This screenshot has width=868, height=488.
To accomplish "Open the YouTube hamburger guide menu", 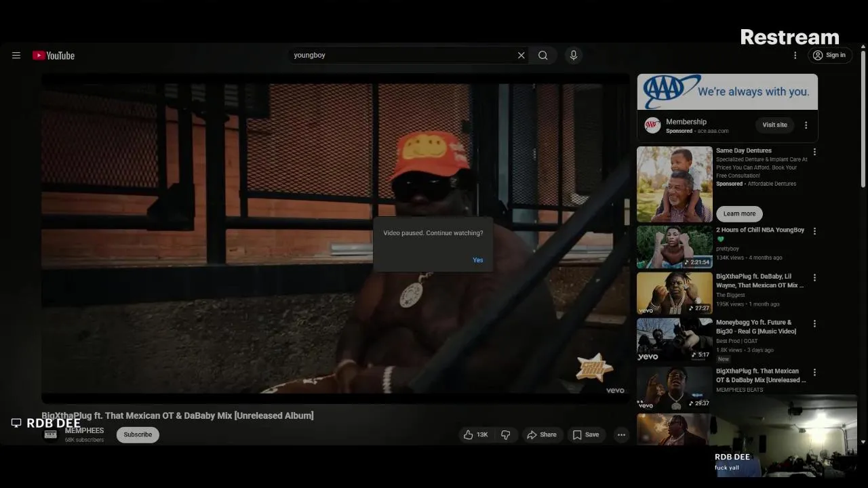I will 16,56.
